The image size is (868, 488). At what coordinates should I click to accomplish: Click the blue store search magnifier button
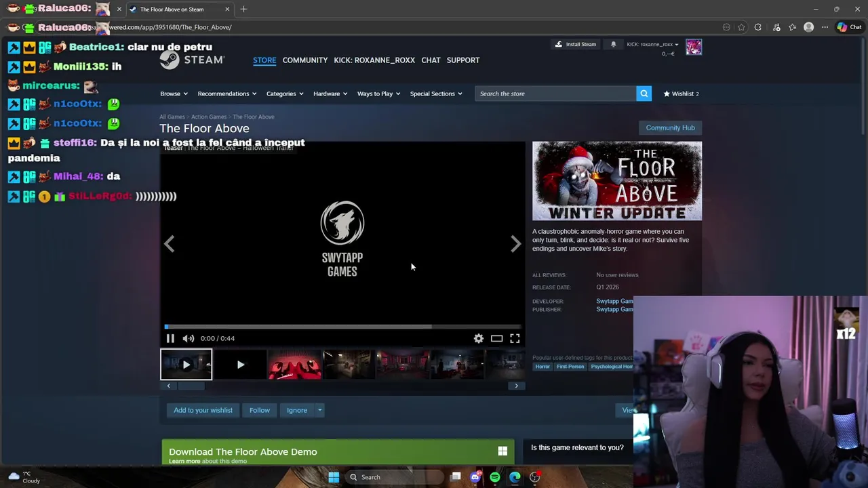644,94
